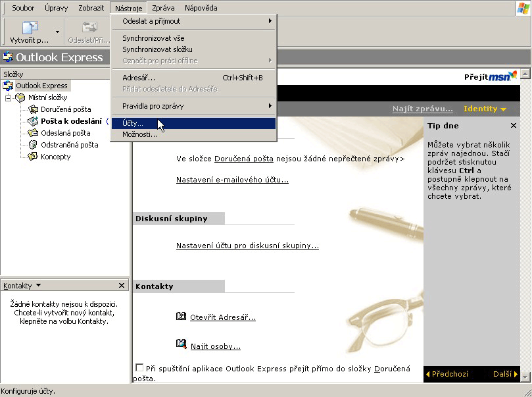
Task: Open the Zobrazit menu
Action: [91, 8]
